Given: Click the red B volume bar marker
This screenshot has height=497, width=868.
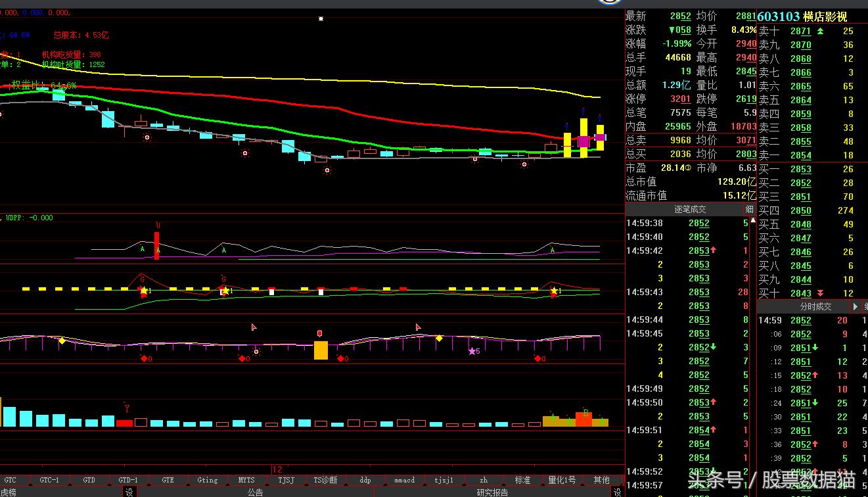Looking at the screenshot, I should [585, 414].
